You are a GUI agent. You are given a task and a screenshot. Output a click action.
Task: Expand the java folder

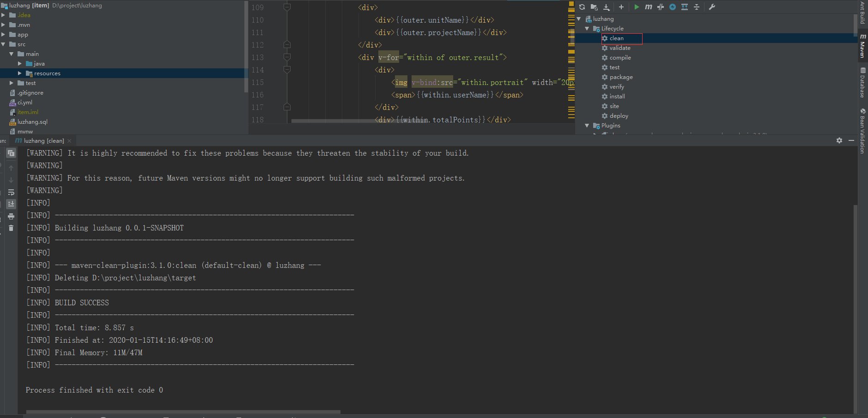click(x=20, y=64)
